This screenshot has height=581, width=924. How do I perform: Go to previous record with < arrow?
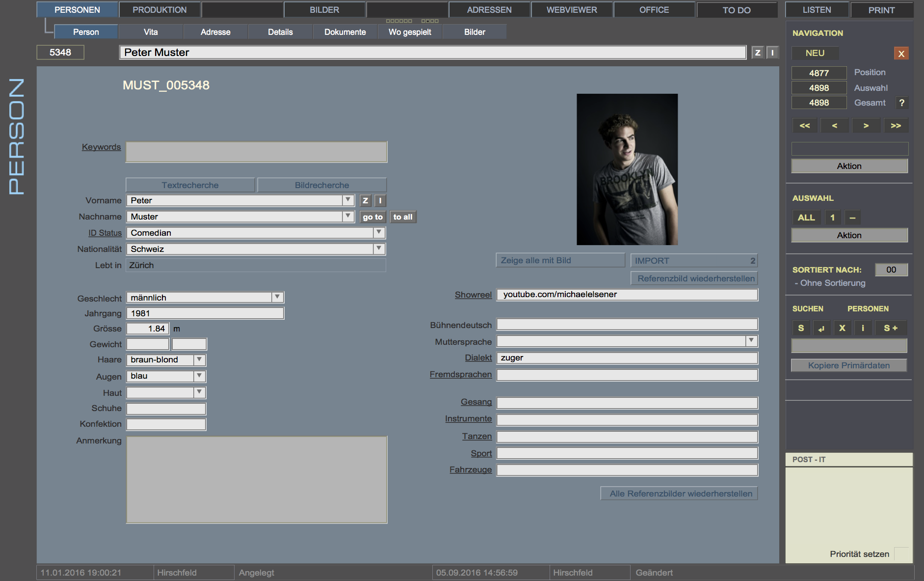835,126
